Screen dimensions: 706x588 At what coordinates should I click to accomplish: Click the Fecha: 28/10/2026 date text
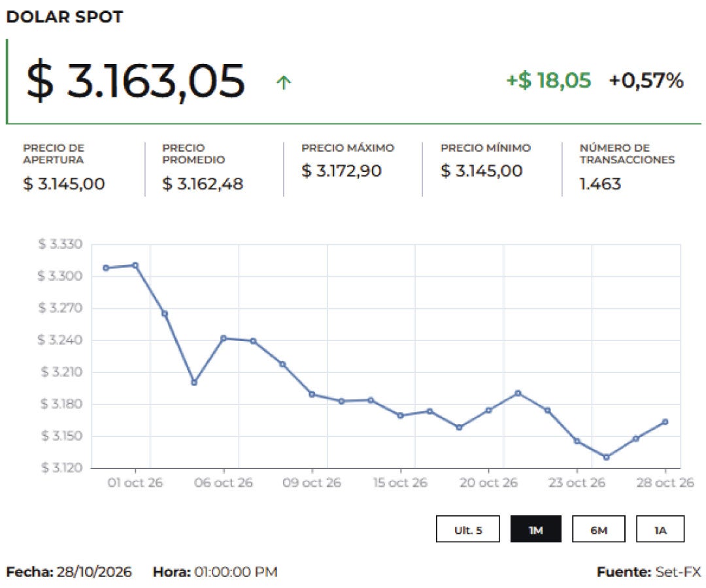[x=69, y=572]
